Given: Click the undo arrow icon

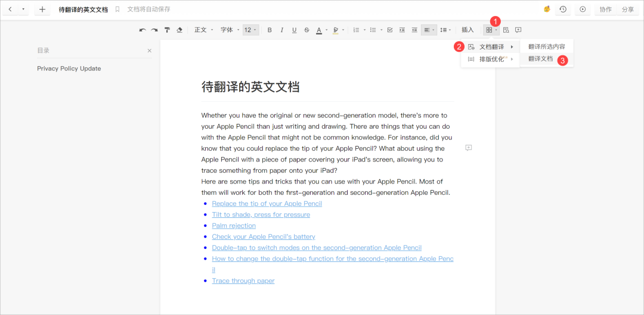Looking at the screenshot, I should 142,30.
